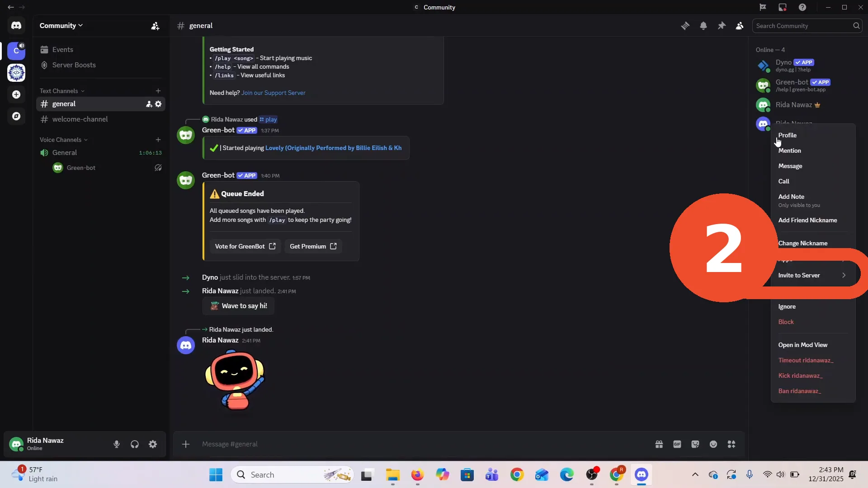Viewport: 868px width, 488px height.
Task: Open the apps launcher icon in message bar
Action: (731, 444)
